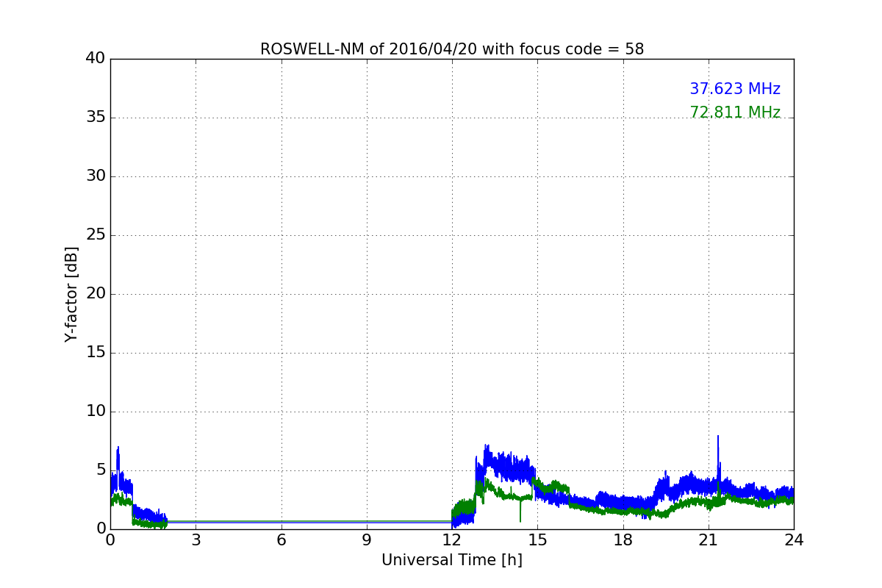Click the y-axis tick label 35
This screenshot has width=882, height=588.
click(96, 118)
